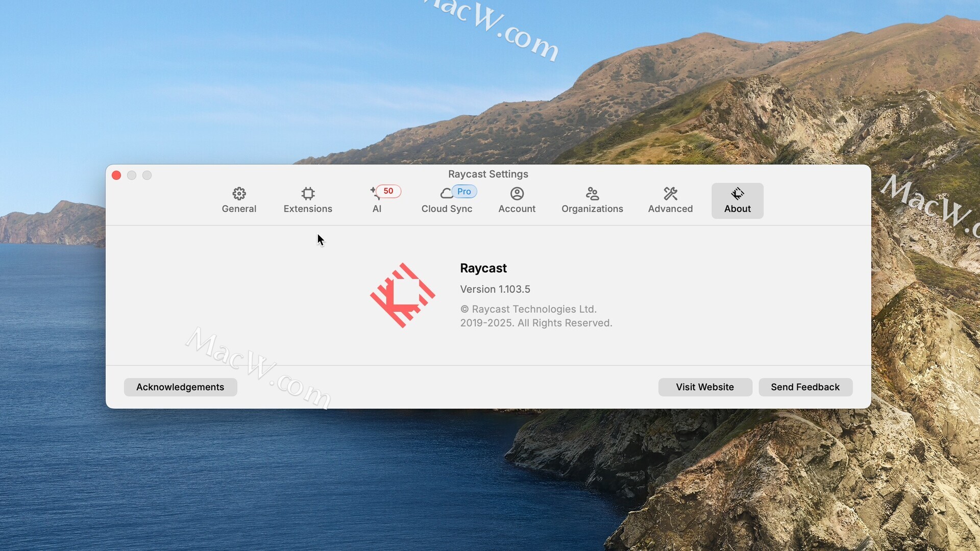Click the red 50 badge on AI
This screenshot has height=551, width=980.
[x=388, y=191]
